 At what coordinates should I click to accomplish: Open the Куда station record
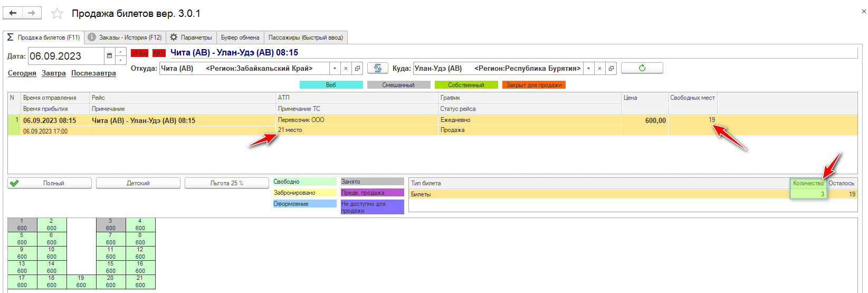click(611, 68)
